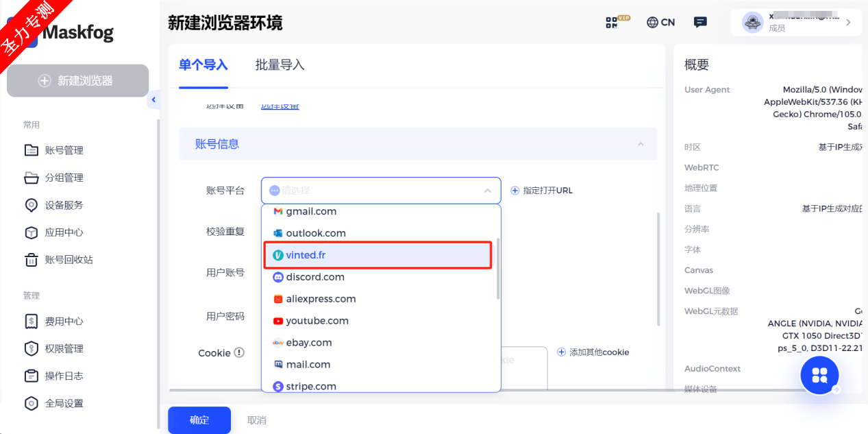The width and height of the screenshot is (868, 434).
Task: Click the 用户密码 label
Action: tap(225, 317)
